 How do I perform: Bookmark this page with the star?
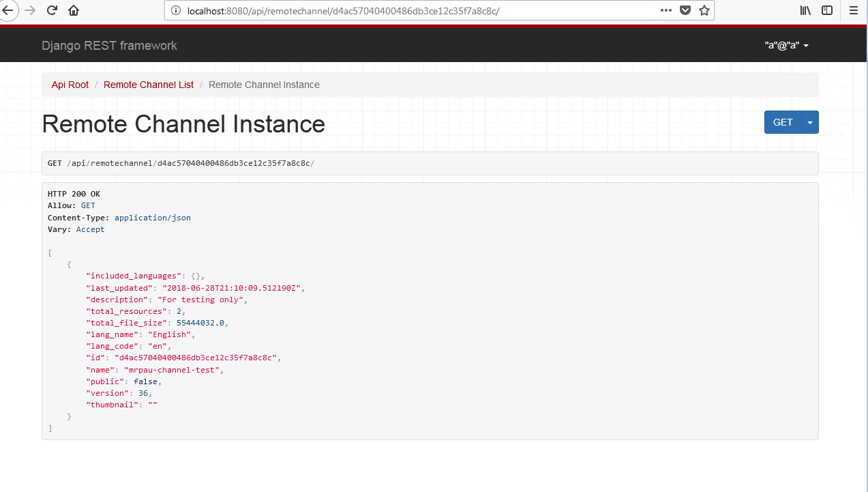point(704,10)
